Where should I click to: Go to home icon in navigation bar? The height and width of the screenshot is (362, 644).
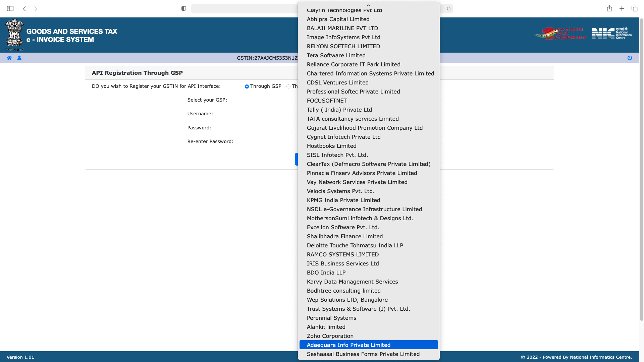(9, 58)
